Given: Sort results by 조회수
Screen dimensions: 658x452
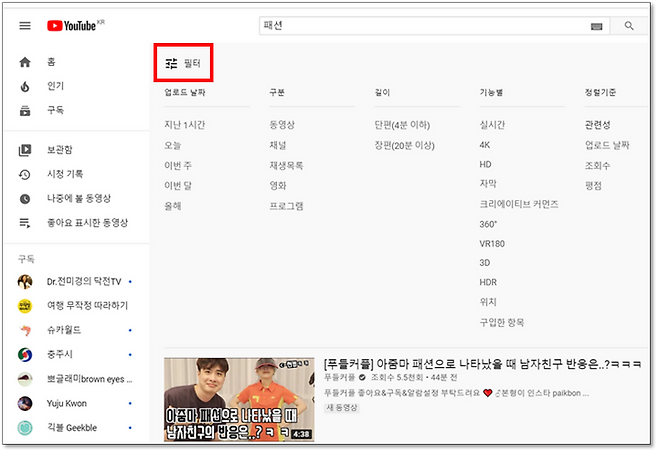Looking at the screenshot, I should point(598,165).
